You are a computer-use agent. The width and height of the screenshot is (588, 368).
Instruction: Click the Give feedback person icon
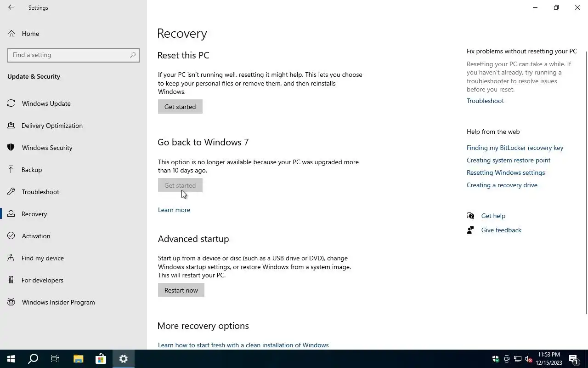coord(470,230)
